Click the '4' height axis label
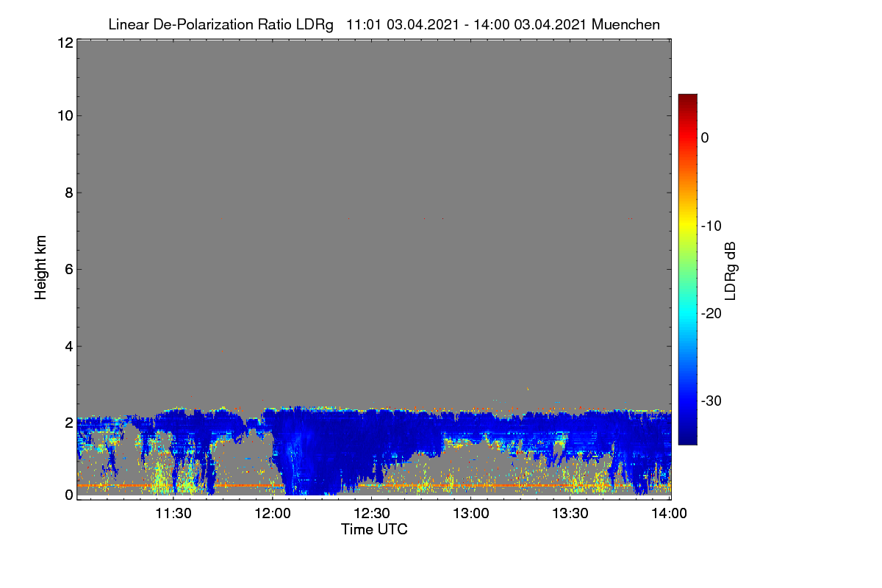Screen dimensions: 882x588 point(68,345)
